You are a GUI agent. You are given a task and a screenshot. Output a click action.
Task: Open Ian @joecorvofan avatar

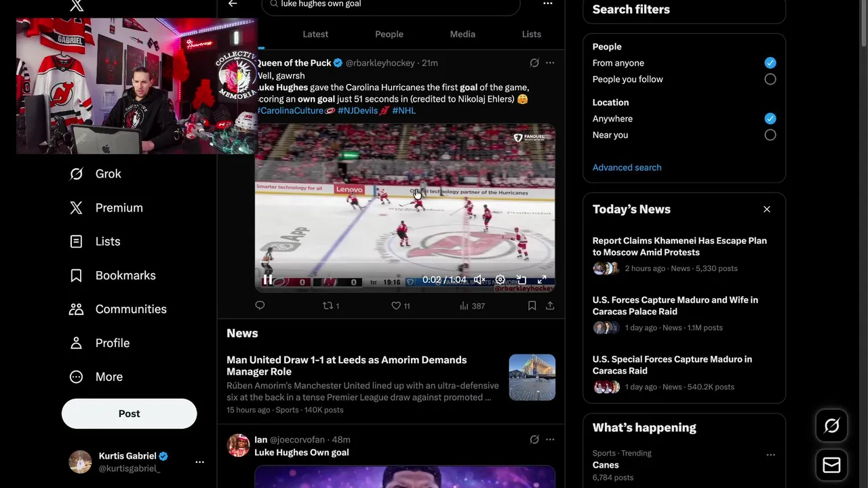[238, 446]
